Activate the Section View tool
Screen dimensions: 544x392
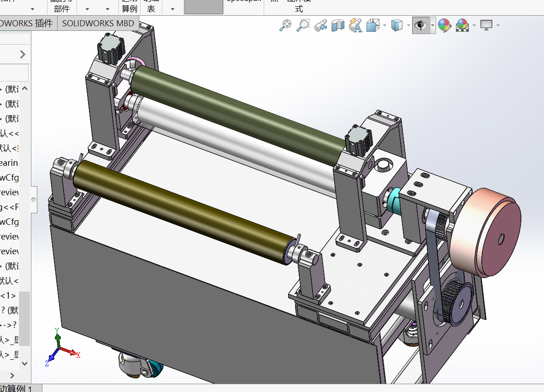coord(338,25)
